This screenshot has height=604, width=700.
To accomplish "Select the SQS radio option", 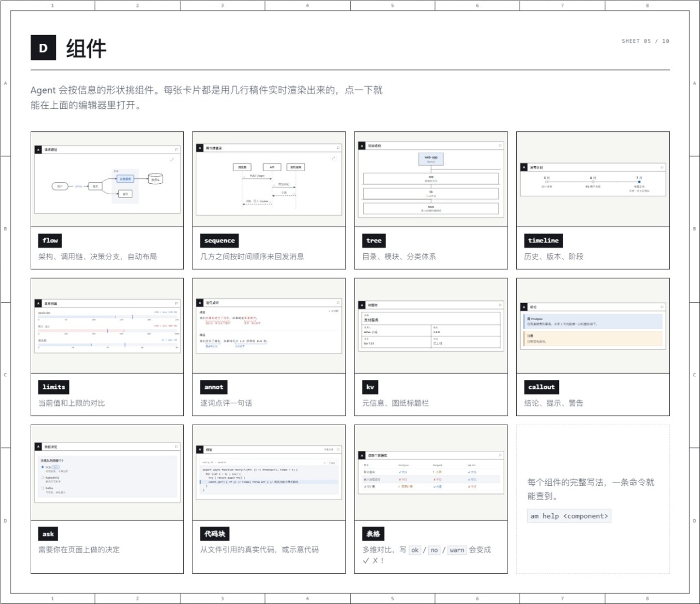I will (x=43, y=467).
